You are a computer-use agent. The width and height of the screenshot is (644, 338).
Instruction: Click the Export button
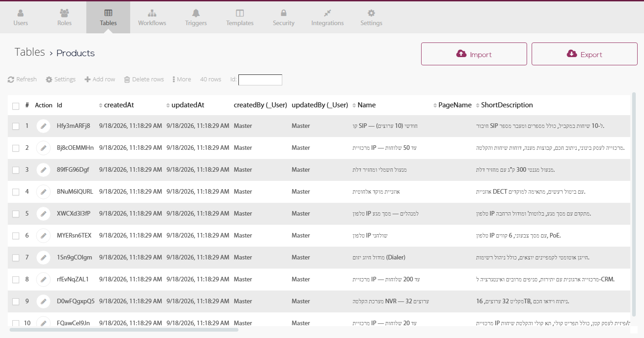(x=585, y=54)
